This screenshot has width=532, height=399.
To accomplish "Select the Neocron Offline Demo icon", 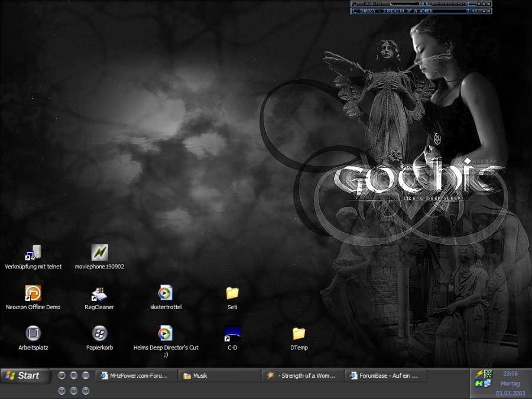I will pos(33,293).
